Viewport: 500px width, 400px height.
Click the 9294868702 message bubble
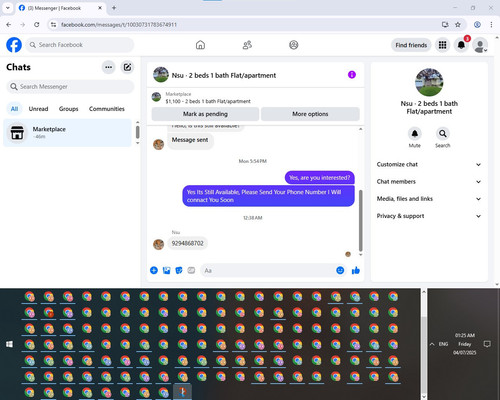point(187,243)
